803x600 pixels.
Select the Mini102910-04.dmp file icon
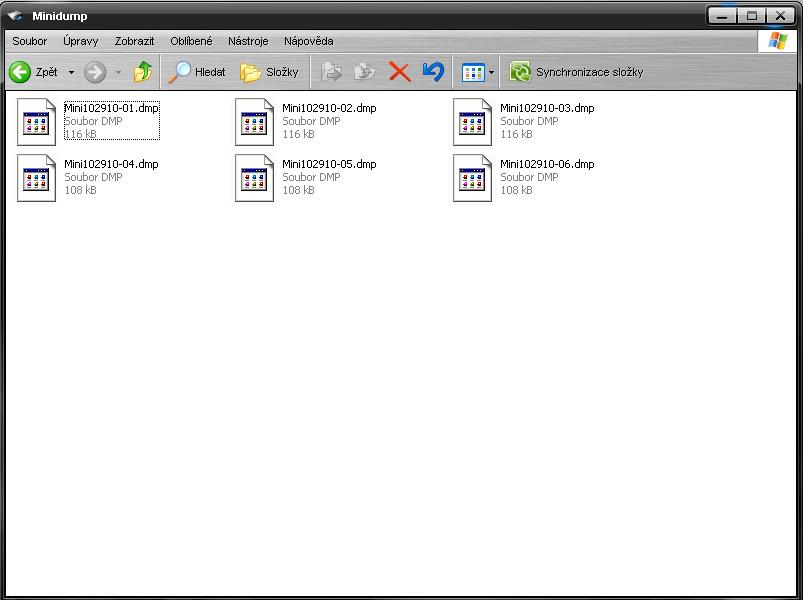(37, 178)
